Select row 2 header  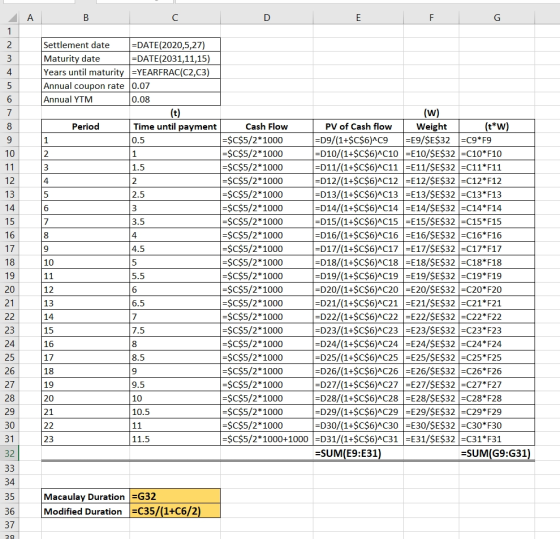pyautogui.click(x=10, y=45)
